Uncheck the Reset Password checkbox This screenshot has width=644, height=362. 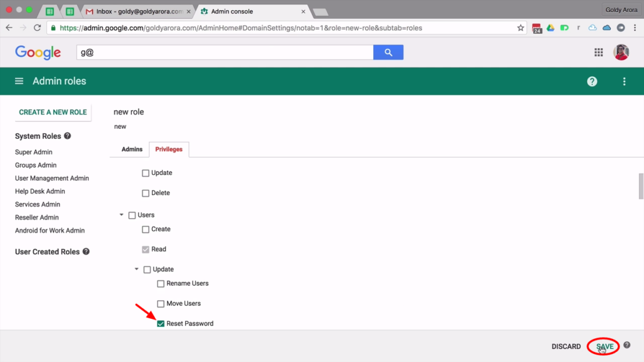[161, 324]
